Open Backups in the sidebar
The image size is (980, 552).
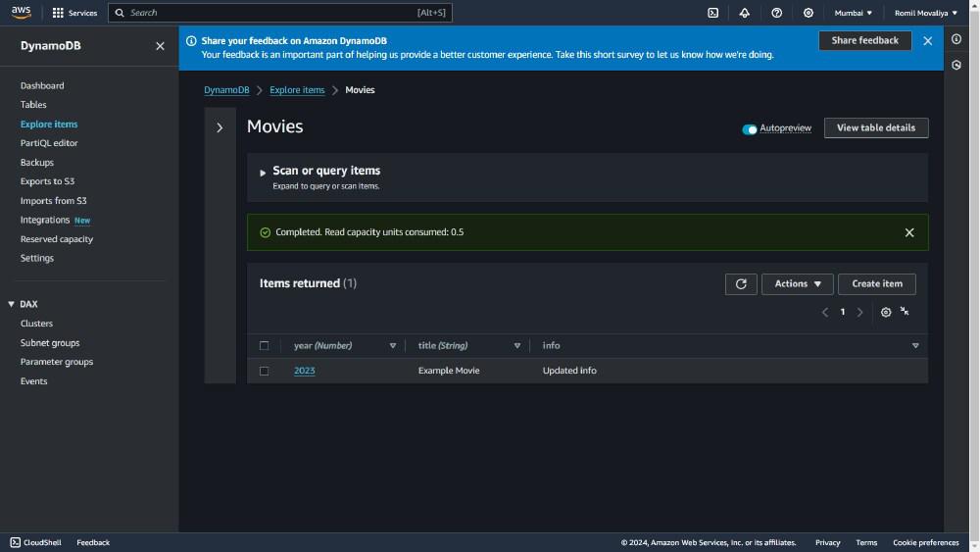click(x=37, y=162)
